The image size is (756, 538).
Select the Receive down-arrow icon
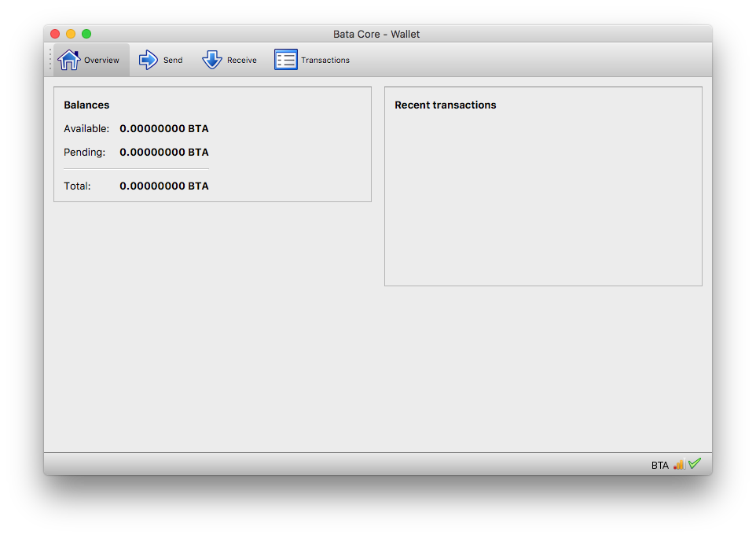point(212,60)
